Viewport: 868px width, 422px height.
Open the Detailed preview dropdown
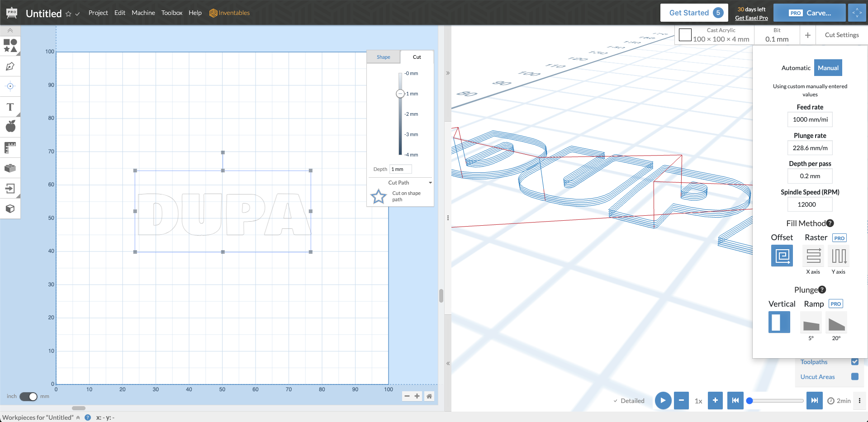point(629,401)
